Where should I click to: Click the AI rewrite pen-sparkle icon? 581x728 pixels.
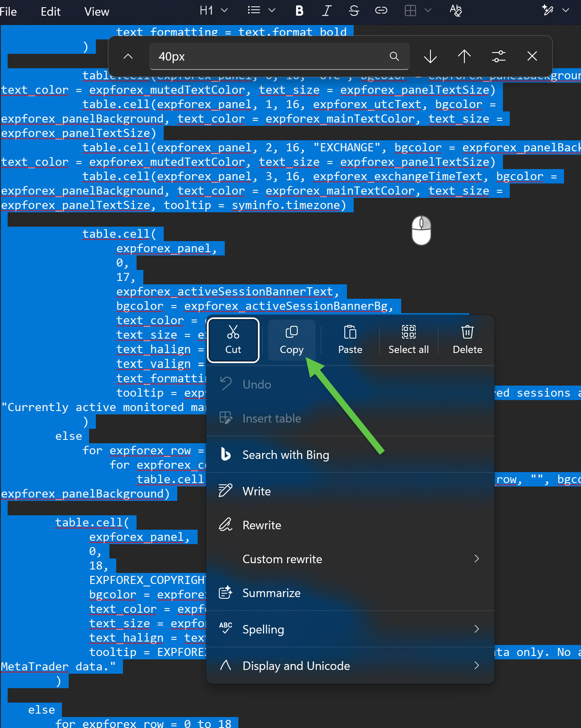[x=547, y=10]
